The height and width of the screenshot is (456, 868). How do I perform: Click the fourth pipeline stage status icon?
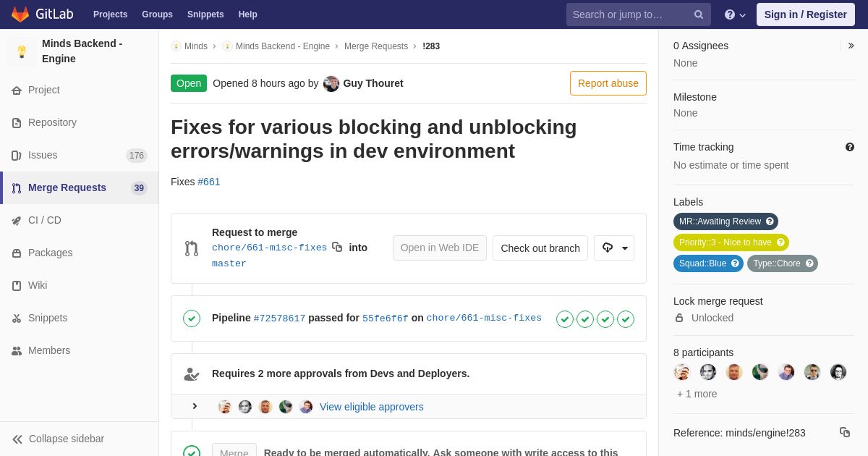click(x=626, y=319)
